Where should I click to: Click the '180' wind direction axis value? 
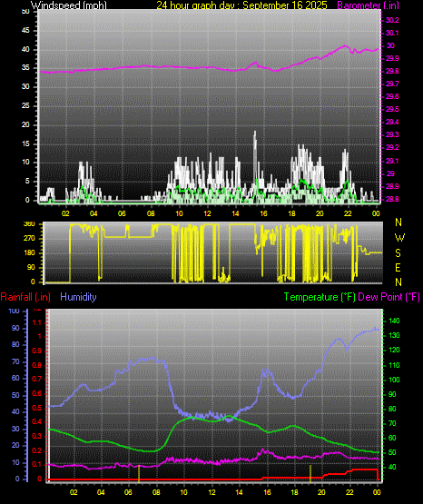[x=29, y=253]
